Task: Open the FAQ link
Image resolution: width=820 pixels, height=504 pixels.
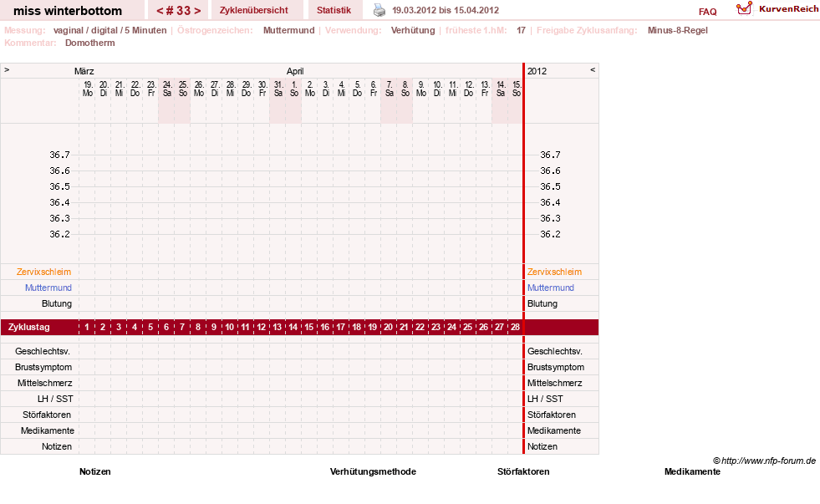Action: [x=707, y=12]
